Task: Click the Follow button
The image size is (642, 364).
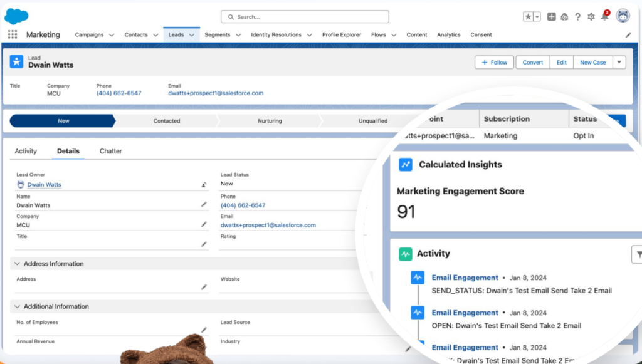Action: point(494,62)
